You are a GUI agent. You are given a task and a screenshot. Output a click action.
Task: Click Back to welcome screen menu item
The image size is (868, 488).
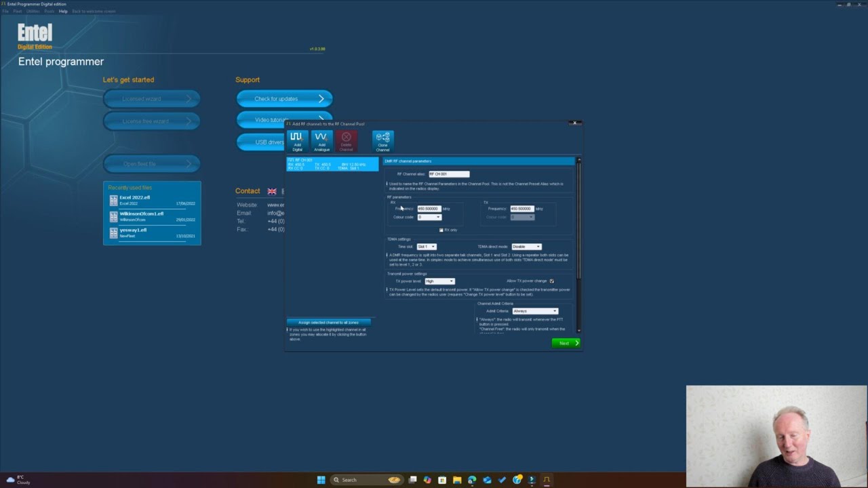[94, 12]
